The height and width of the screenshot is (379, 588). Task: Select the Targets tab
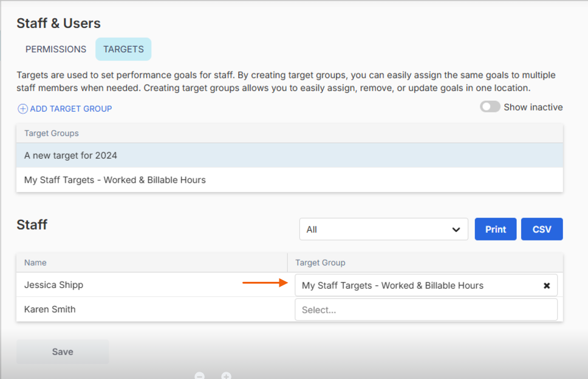pos(123,49)
